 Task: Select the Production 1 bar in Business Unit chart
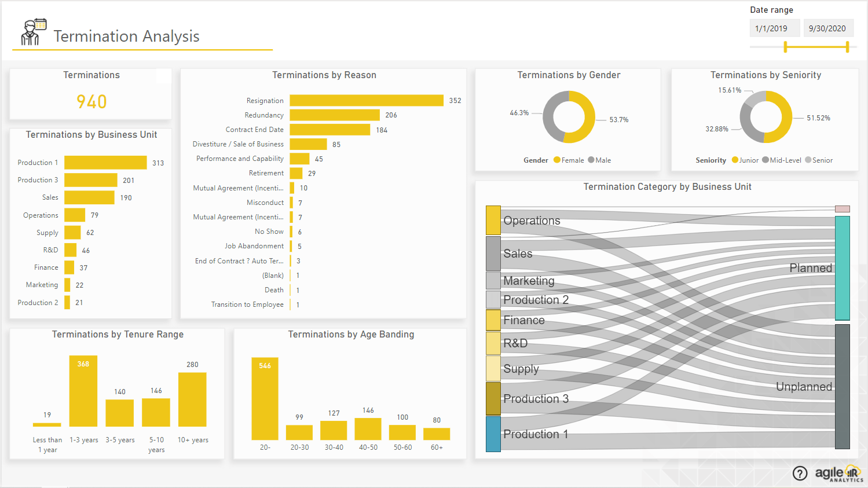(x=104, y=163)
